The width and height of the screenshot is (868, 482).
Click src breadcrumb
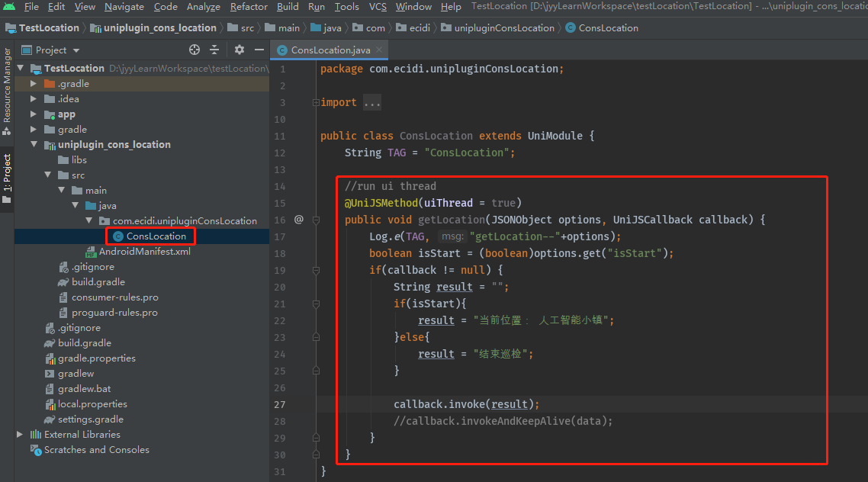click(x=241, y=28)
